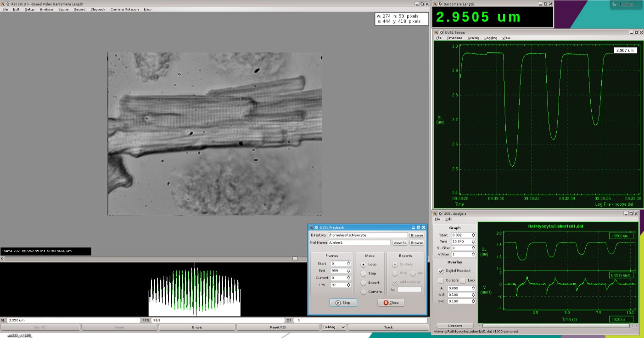Open the Playback menu
Viewport: 644px width, 338px height.
tap(98, 9)
